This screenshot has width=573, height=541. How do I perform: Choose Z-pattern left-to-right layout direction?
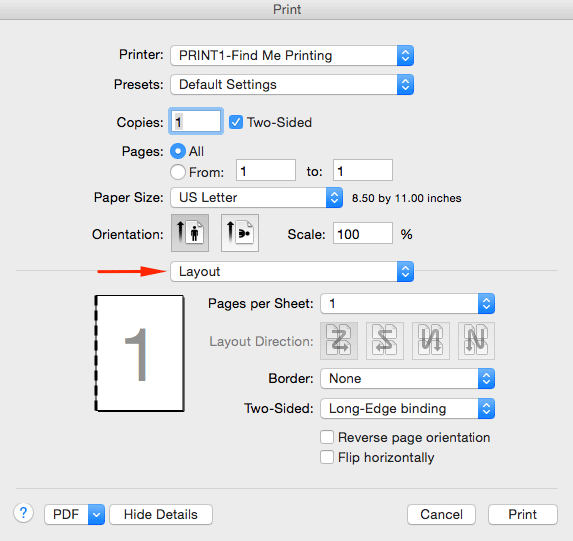pos(339,341)
